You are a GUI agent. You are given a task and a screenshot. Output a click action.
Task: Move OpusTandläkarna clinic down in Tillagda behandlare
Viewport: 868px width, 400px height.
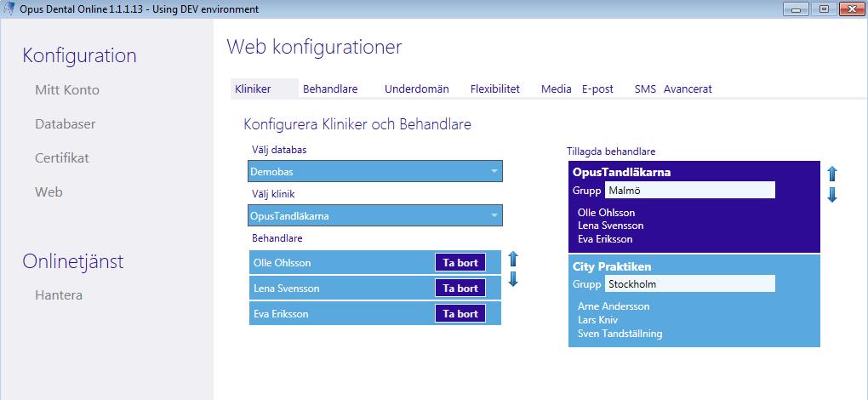coord(831,194)
